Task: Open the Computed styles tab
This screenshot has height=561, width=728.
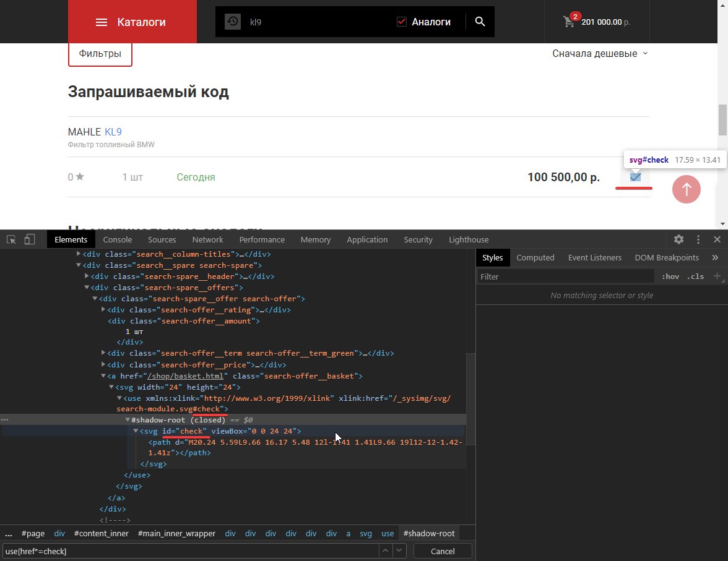Action: point(535,258)
